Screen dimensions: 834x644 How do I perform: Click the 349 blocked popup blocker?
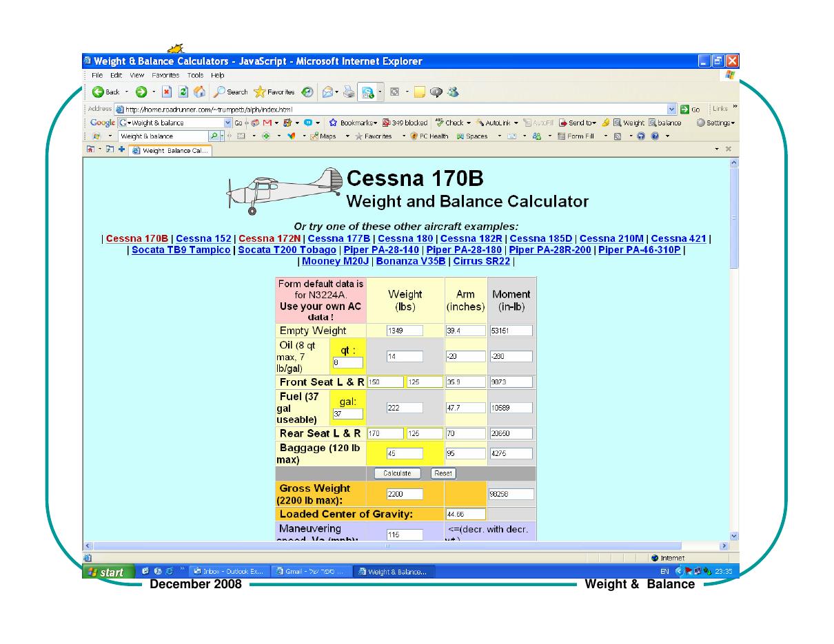click(404, 123)
